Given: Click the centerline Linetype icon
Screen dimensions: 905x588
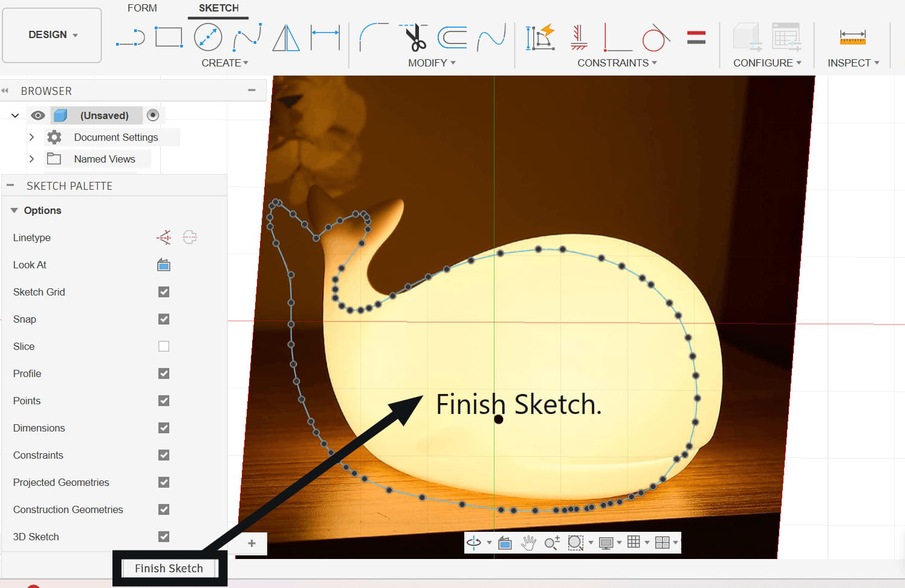Looking at the screenshot, I should click(x=190, y=237).
